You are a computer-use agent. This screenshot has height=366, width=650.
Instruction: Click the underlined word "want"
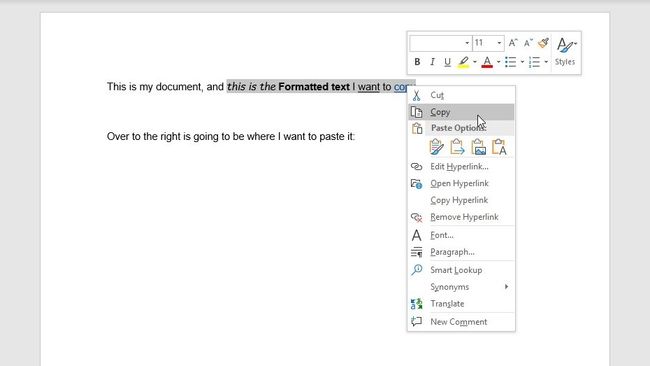pyautogui.click(x=369, y=87)
